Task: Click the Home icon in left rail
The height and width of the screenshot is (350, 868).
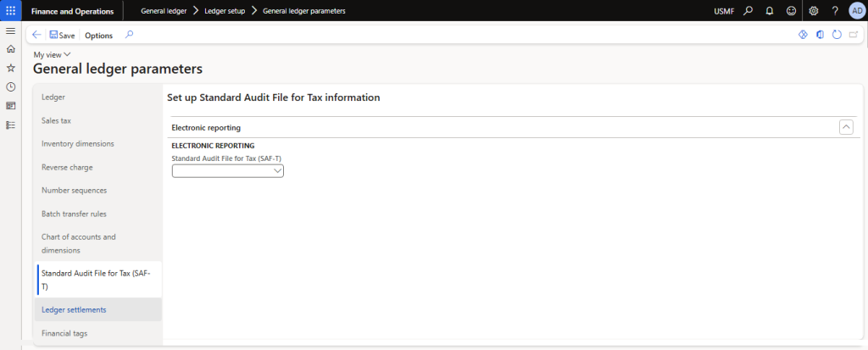Action: 11,49
